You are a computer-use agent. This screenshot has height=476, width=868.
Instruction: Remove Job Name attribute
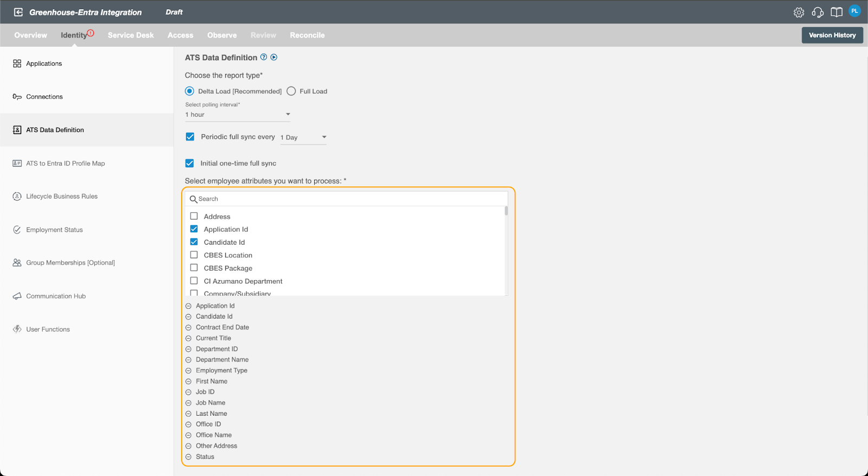pos(188,403)
